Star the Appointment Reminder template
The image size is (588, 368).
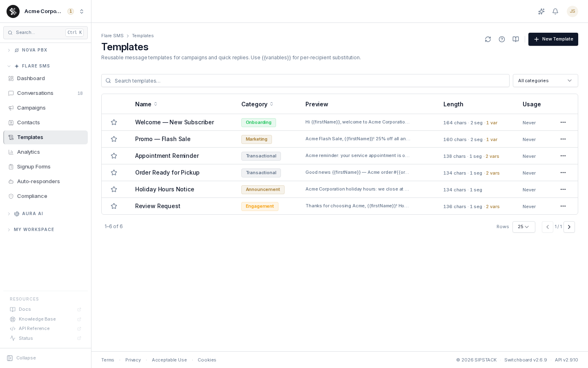(x=114, y=156)
